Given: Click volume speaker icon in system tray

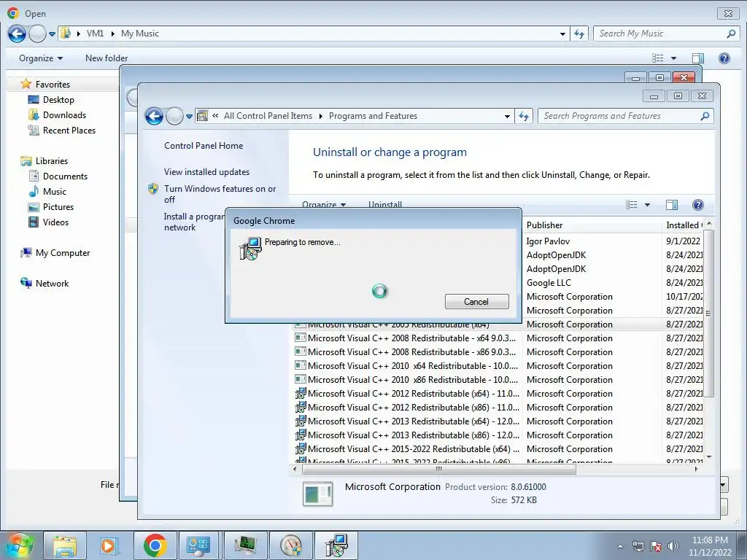Looking at the screenshot, I should pyautogui.click(x=673, y=546).
